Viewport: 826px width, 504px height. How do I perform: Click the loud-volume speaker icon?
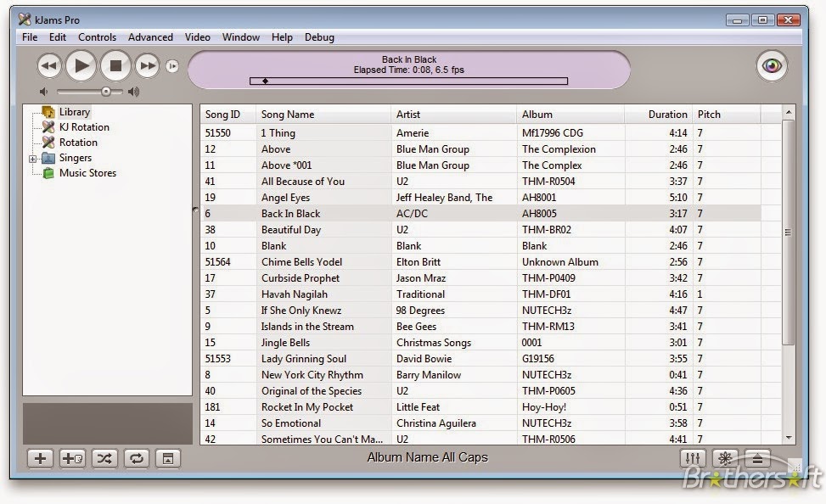coord(134,92)
